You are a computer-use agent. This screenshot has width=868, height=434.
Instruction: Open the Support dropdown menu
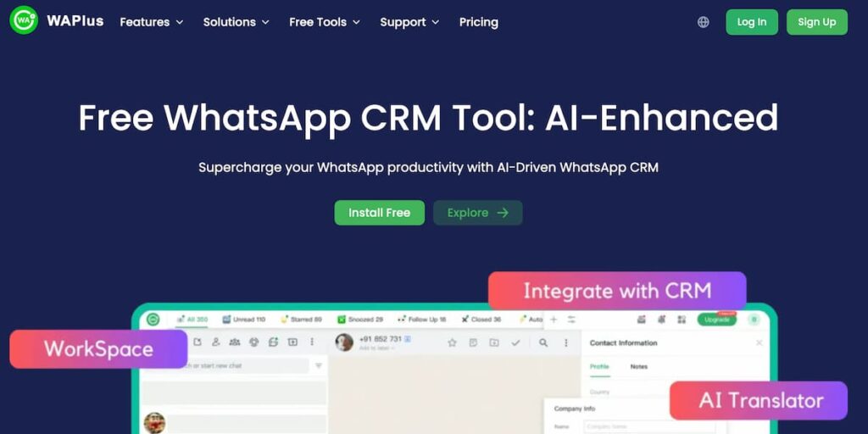(409, 22)
